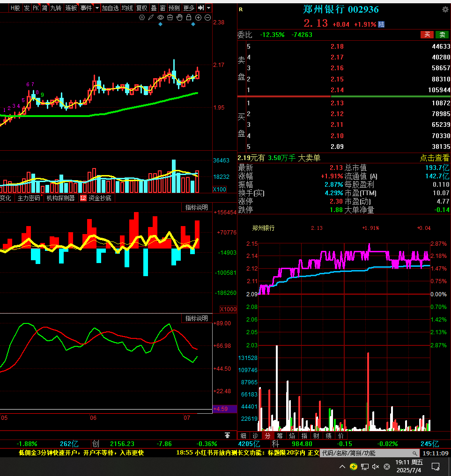The height and width of the screenshot is (476, 451).
Task: Toggle 均线 moving averages
Action: coord(127,8)
